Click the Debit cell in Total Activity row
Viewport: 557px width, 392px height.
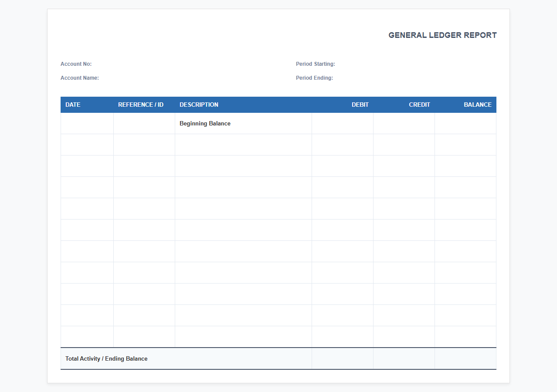point(343,358)
